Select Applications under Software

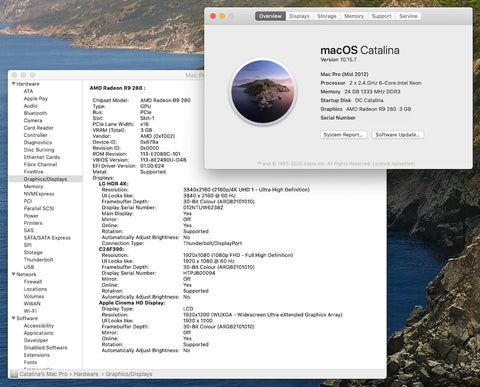(38, 333)
